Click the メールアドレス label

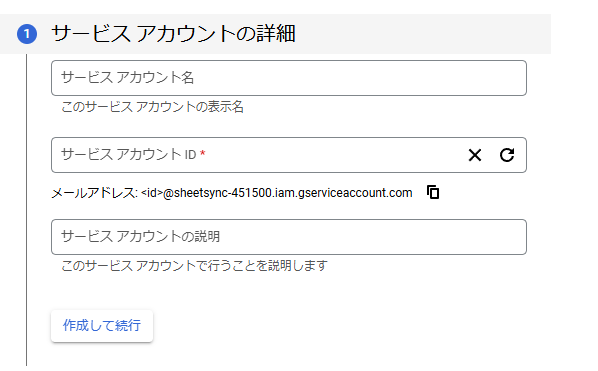click(95, 193)
